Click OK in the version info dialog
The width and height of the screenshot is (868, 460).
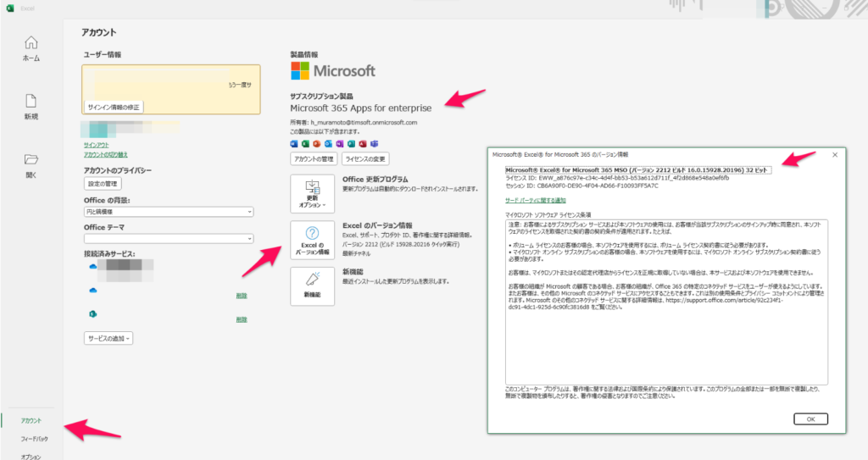[810, 419]
